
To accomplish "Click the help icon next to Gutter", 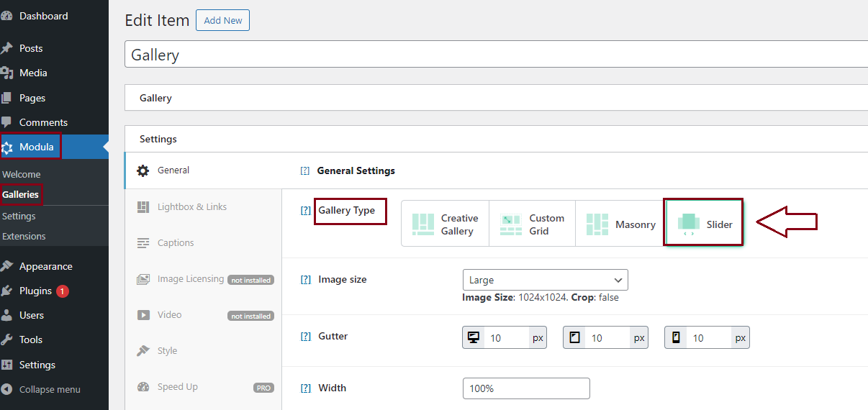I will coord(305,337).
